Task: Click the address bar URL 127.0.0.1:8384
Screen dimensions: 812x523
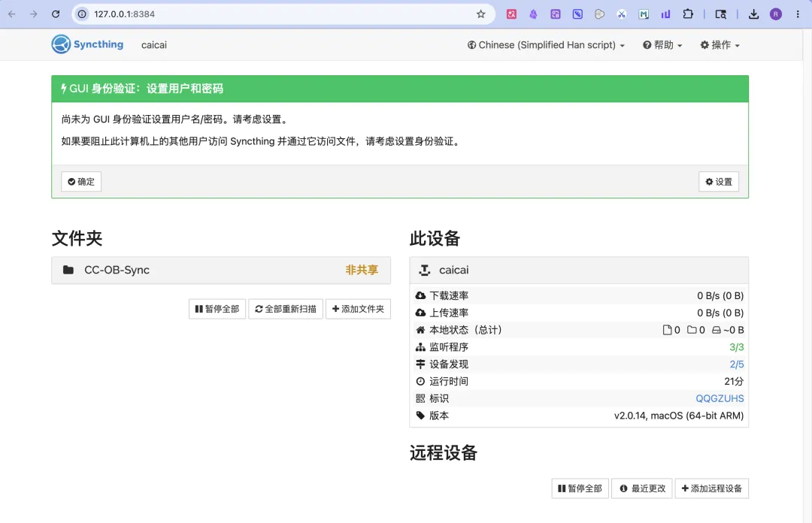Action: click(124, 14)
